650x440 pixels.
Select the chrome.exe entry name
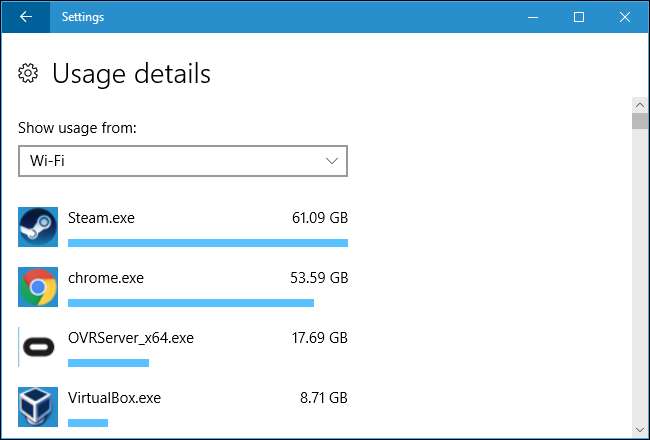coord(105,278)
